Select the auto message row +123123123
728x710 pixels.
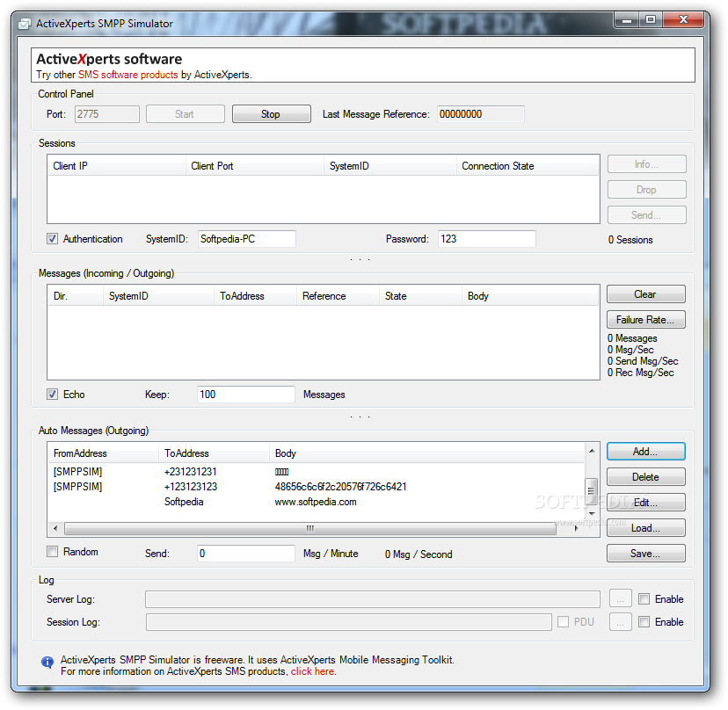pos(316,486)
